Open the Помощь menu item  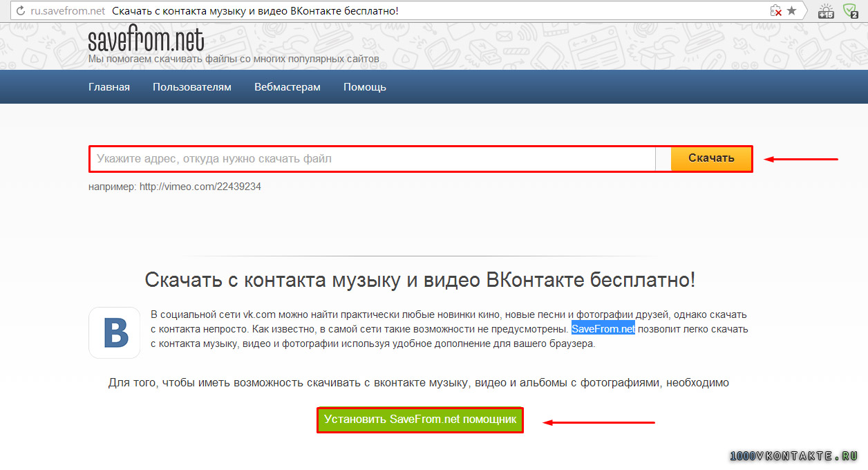(365, 87)
